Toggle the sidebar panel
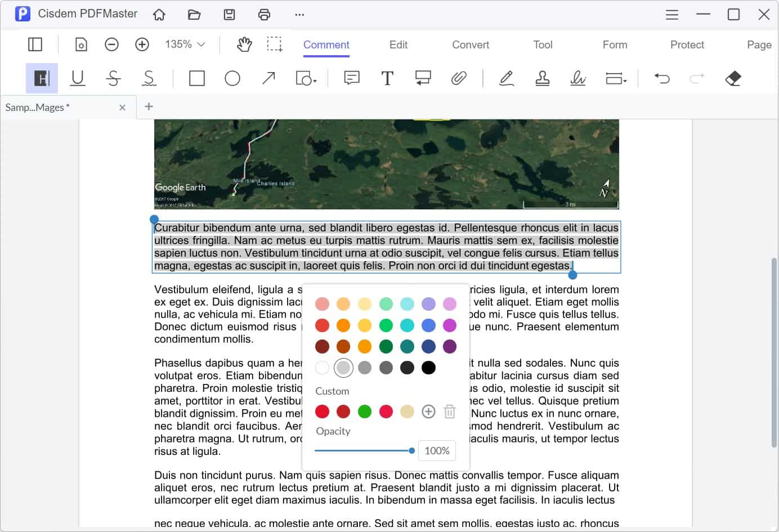779x532 pixels. pos(35,44)
